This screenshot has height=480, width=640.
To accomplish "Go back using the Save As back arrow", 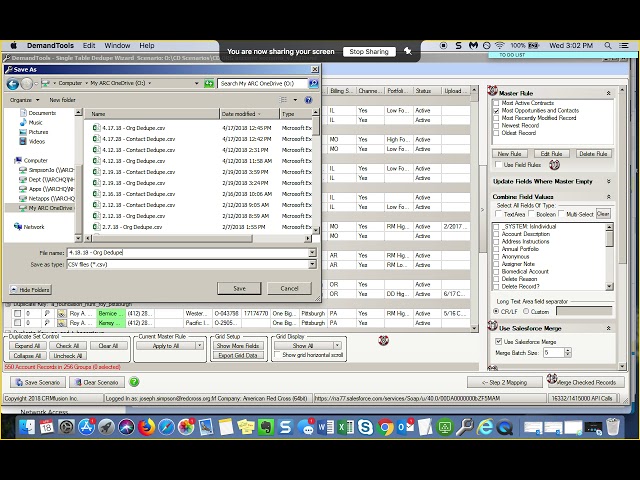I will (x=13, y=84).
